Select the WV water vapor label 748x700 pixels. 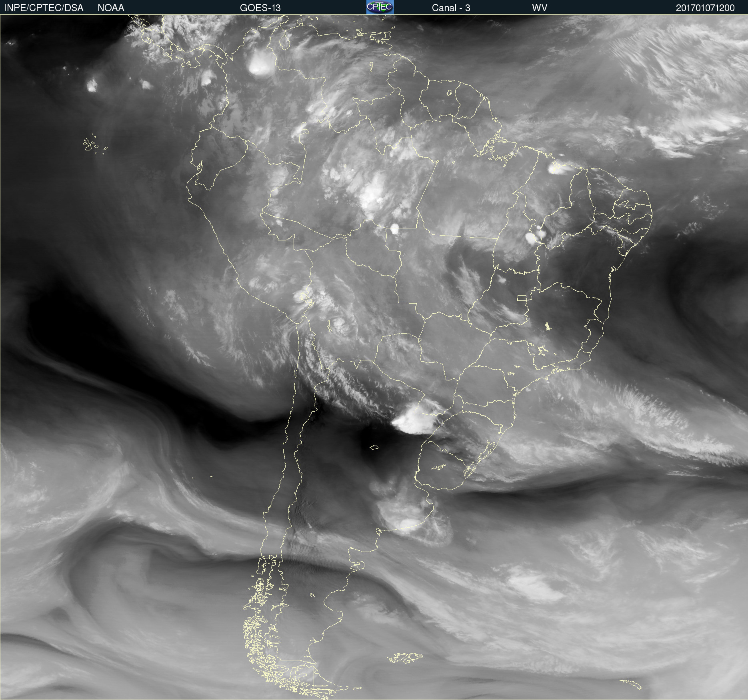(540, 8)
